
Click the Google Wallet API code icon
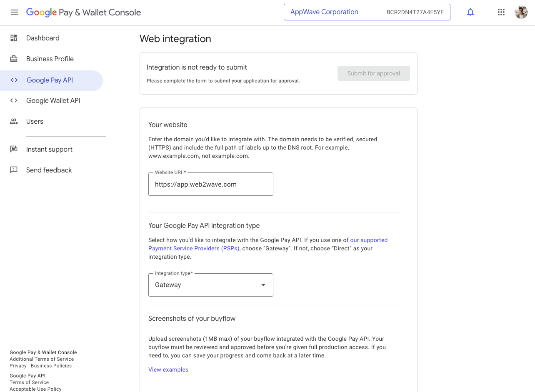point(14,100)
